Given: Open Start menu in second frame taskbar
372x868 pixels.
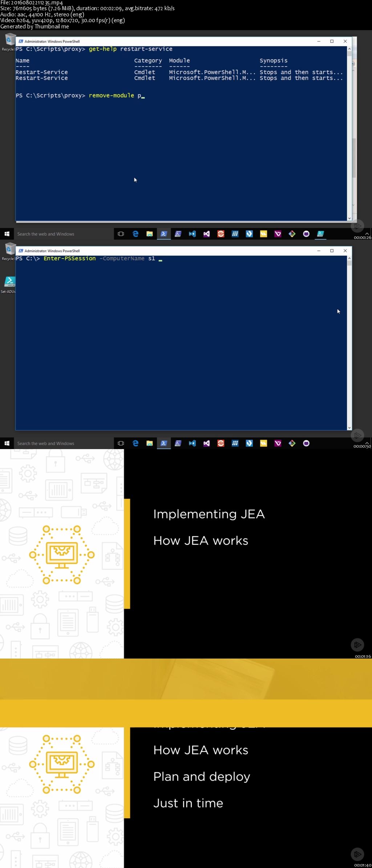Looking at the screenshot, I should click(x=7, y=443).
